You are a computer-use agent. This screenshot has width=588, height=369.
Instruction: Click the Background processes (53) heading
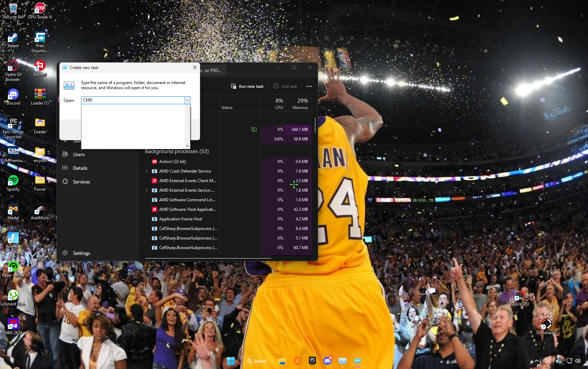[x=177, y=151]
